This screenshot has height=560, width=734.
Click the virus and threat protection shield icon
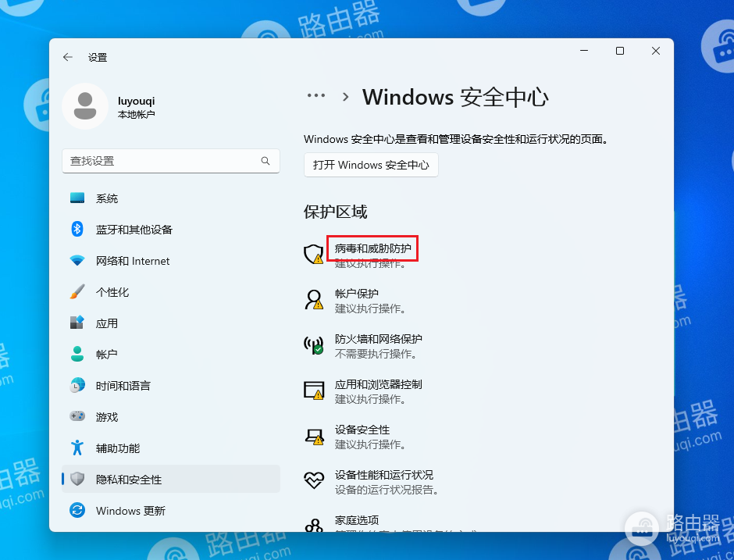[x=313, y=255]
